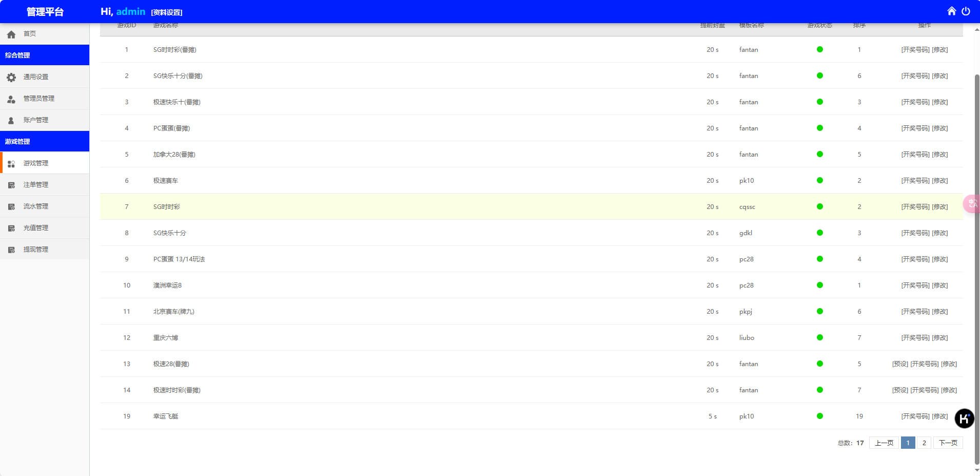Click the home icon in top-right header
Viewport: 980px width, 476px height.
951,11
